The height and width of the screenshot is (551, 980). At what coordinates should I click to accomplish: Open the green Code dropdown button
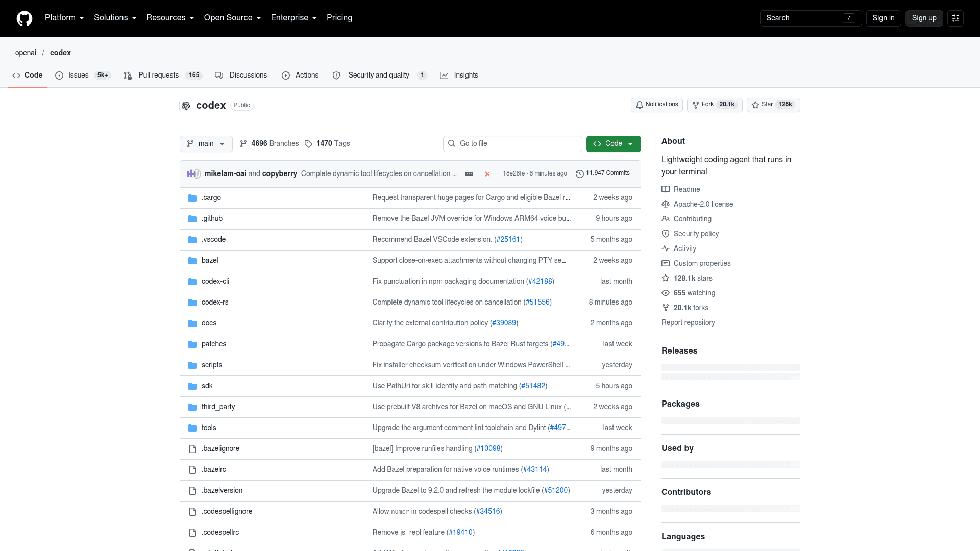(614, 144)
